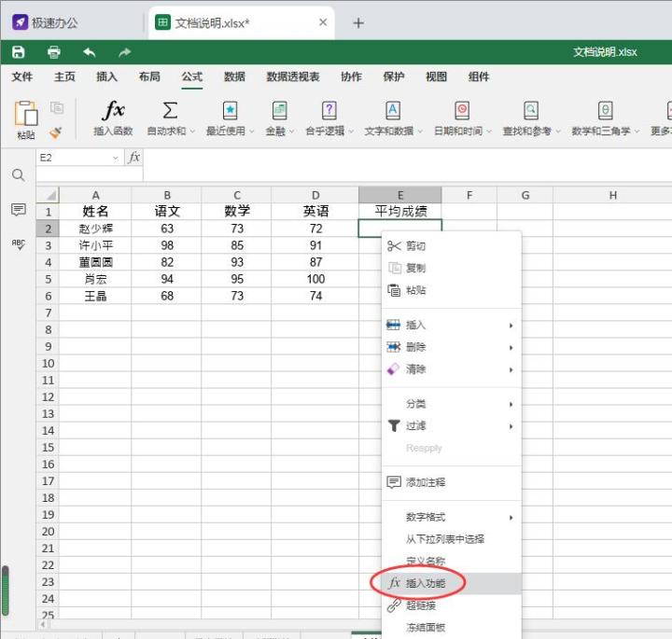Image resolution: width=672 pixels, height=639 pixels.
Task: Switch to the 插入 ribbon tab
Action: (106, 76)
